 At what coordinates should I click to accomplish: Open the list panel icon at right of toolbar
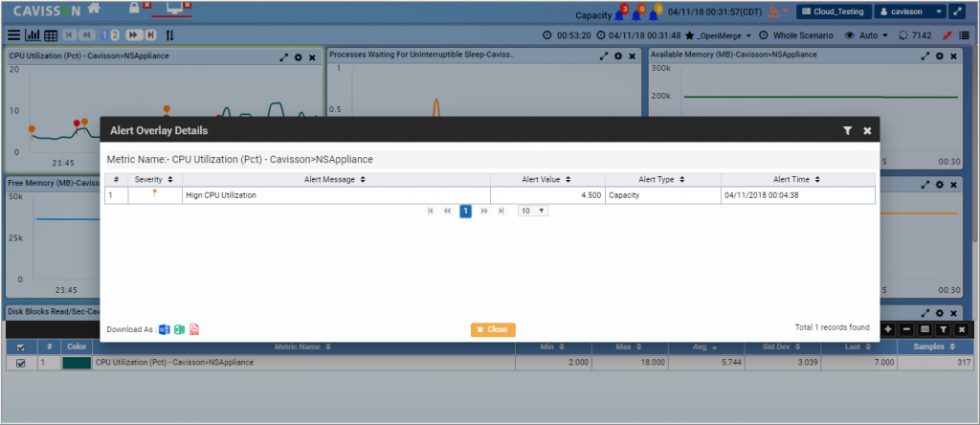tap(964, 35)
